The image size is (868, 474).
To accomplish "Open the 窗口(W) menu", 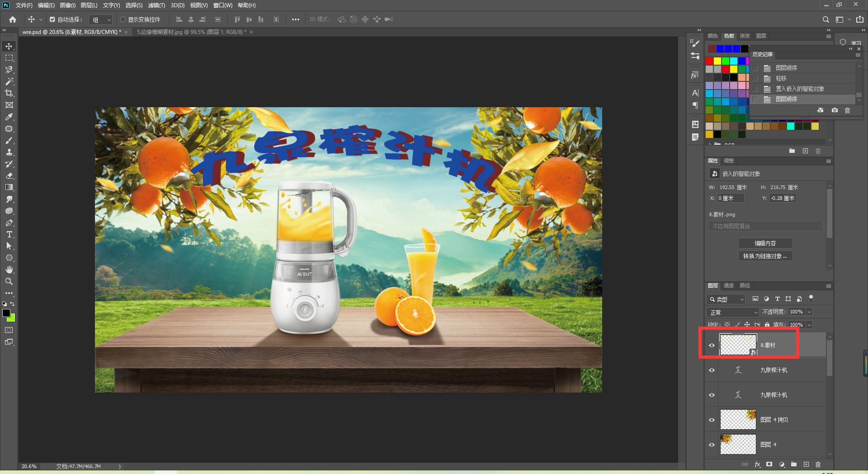I will [x=223, y=5].
